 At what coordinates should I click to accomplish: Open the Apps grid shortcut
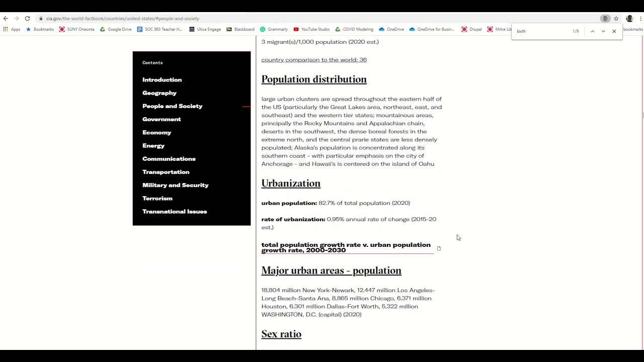click(12, 29)
